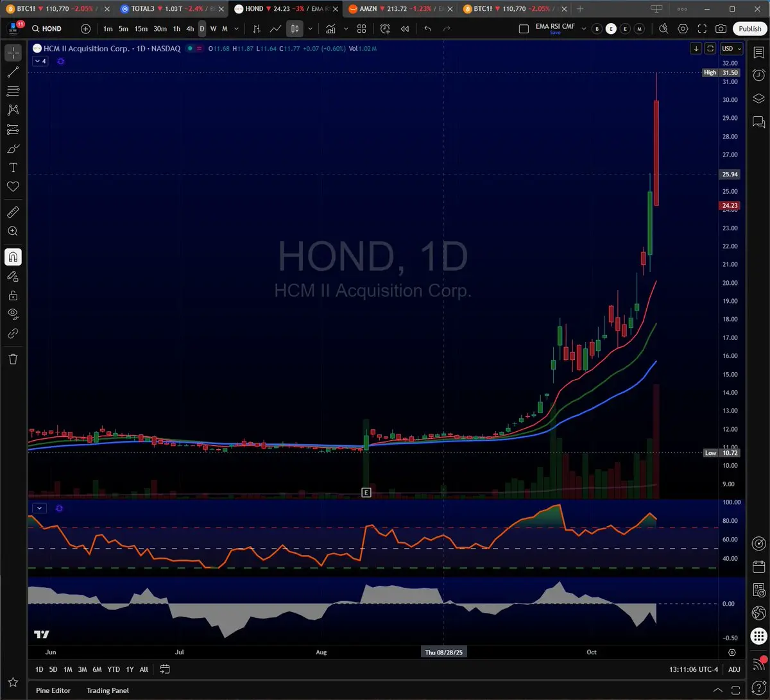
Task: Set the 4h timeframe
Action: click(x=190, y=29)
